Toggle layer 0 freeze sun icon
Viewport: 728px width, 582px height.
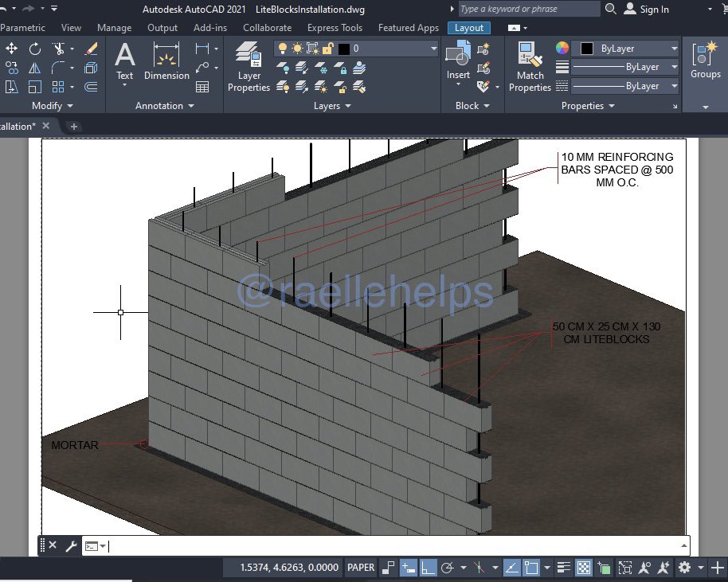297,49
